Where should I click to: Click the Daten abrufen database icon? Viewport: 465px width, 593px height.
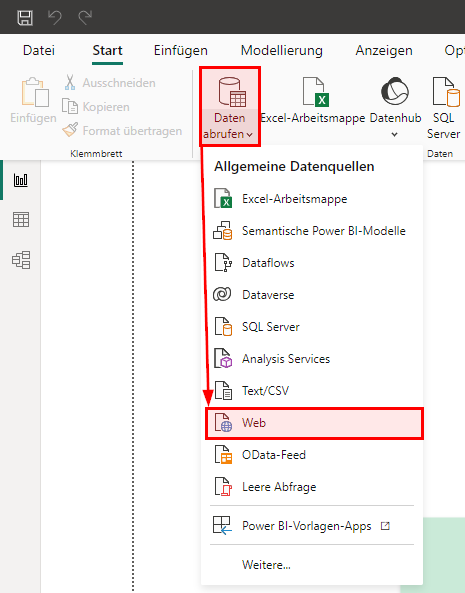pos(232,92)
